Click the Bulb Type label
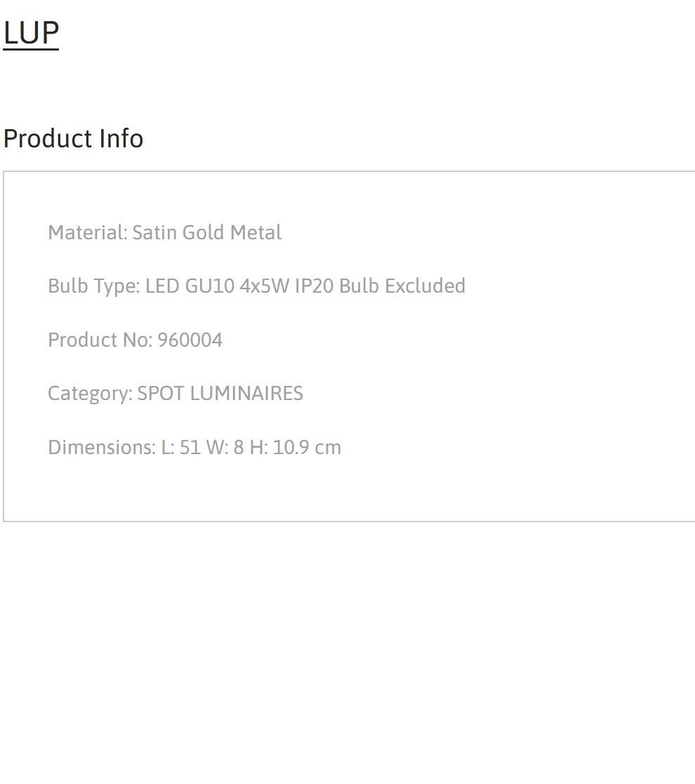Image resolution: width=695 pixels, height=784 pixels. (x=94, y=286)
